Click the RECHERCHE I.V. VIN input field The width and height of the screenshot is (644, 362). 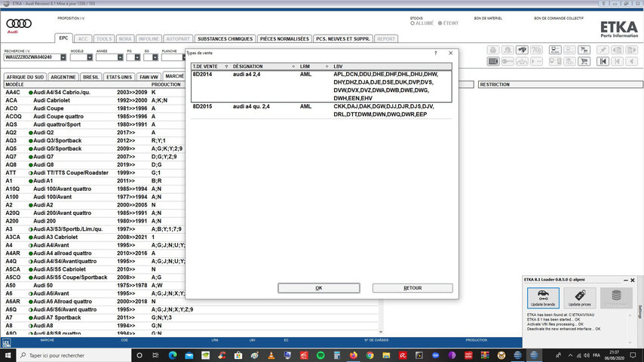click(x=32, y=57)
